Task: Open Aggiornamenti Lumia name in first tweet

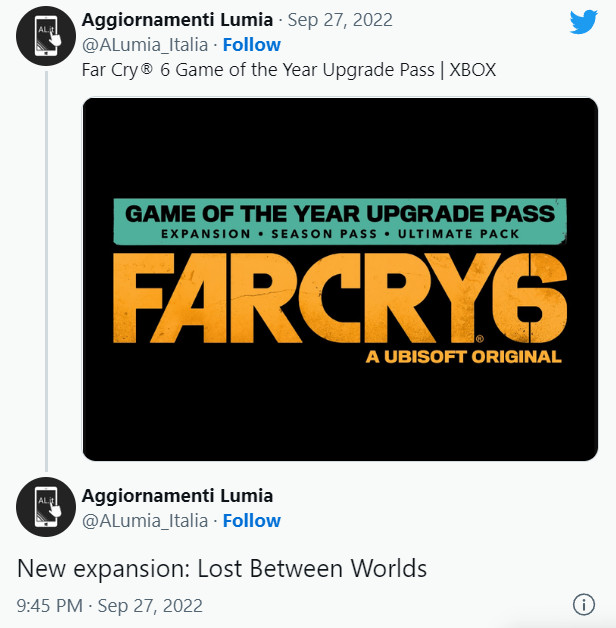Action: 176,21
